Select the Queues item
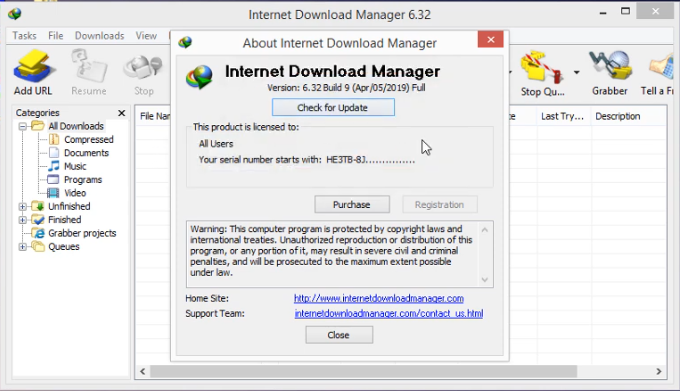Image resolution: width=680 pixels, height=391 pixels. pos(63,247)
